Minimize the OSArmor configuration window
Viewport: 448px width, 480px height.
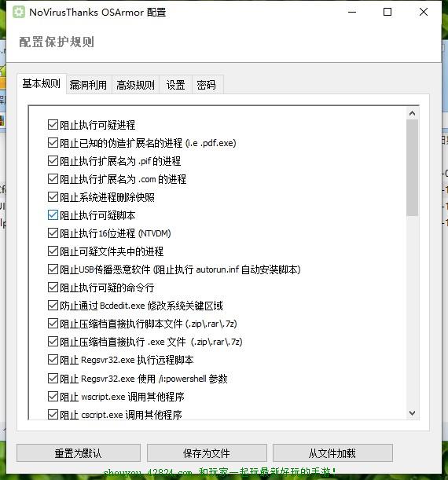pos(352,13)
